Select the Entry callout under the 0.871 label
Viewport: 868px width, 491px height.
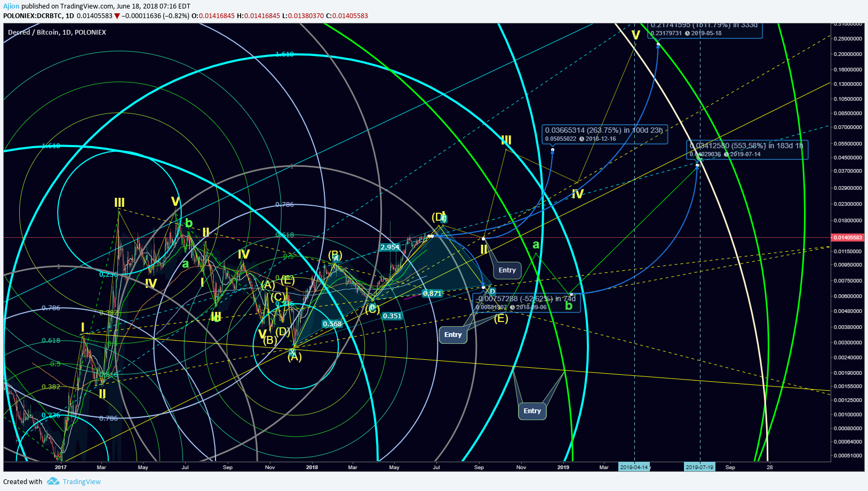453,335
